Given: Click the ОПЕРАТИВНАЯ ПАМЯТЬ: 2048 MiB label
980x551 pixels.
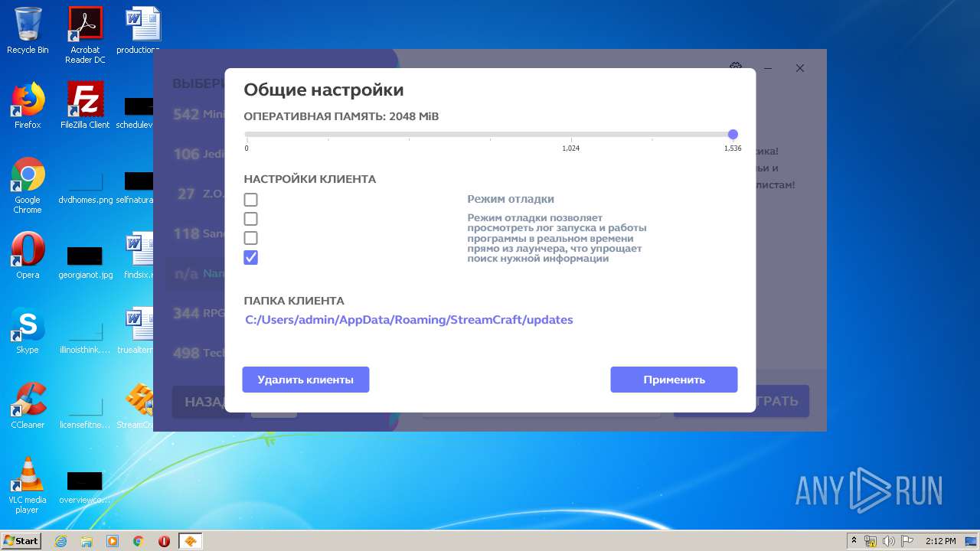Looking at the screenshot, I should coord(341,116).
